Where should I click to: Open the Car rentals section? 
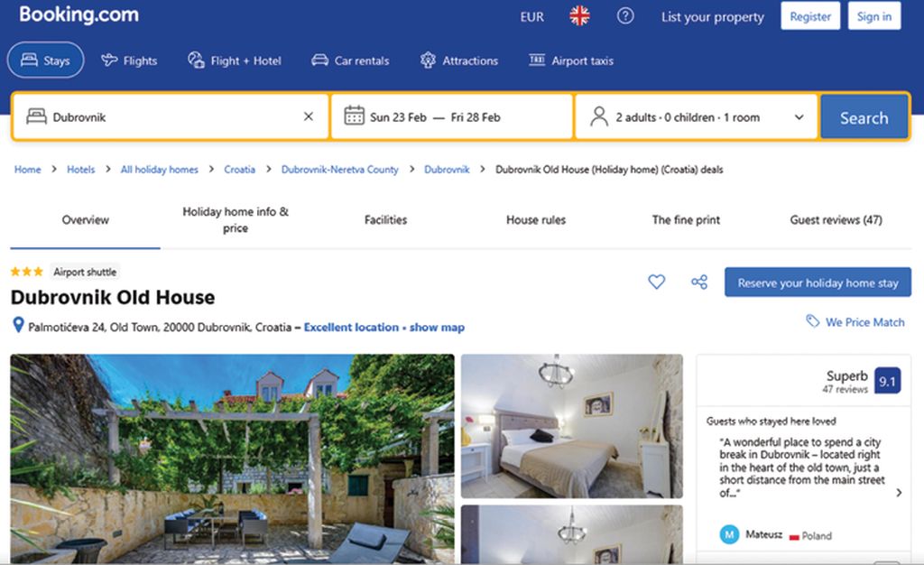[x=350, y=60]
